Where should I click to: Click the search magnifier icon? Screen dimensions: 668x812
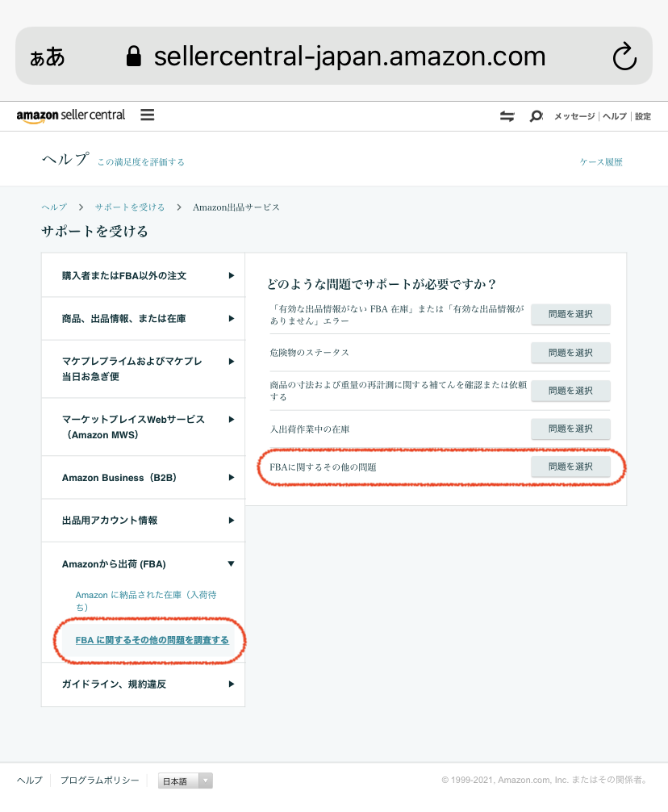point(536,116)
